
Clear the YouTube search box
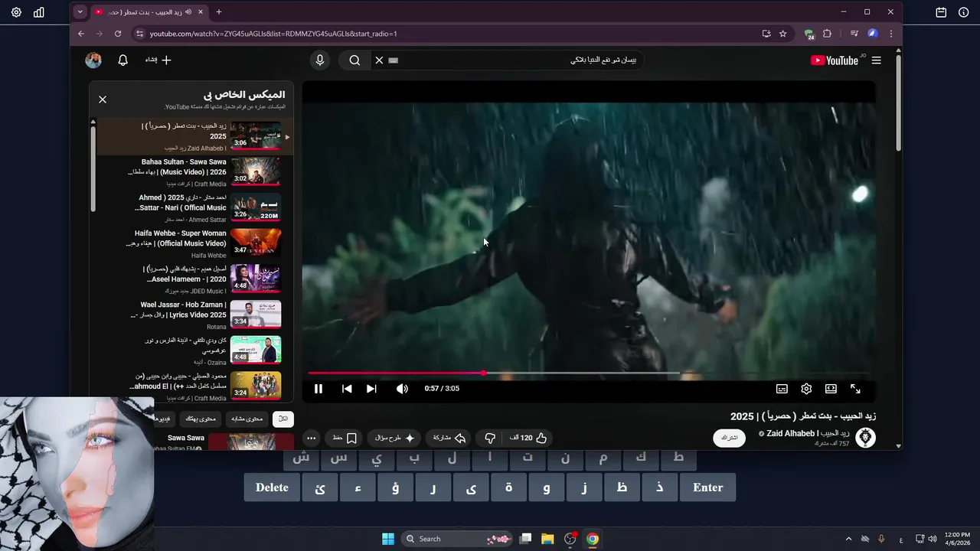pos(379,60)
